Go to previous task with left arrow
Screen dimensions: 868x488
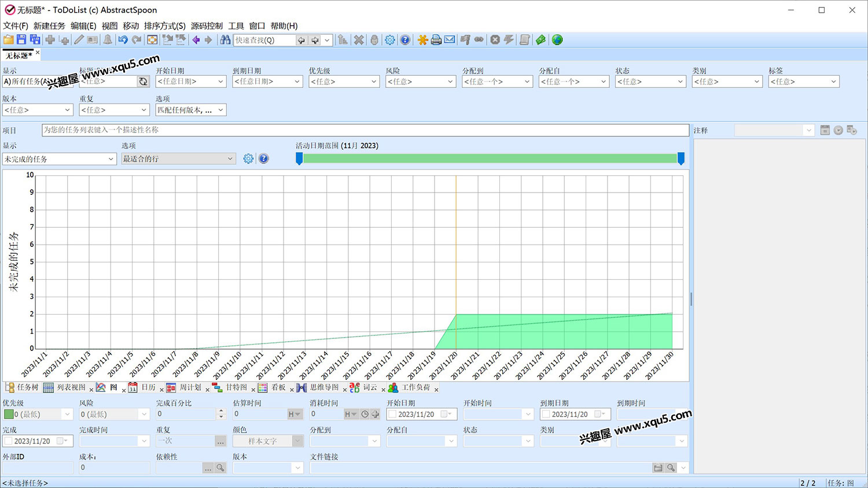point(196,40)
